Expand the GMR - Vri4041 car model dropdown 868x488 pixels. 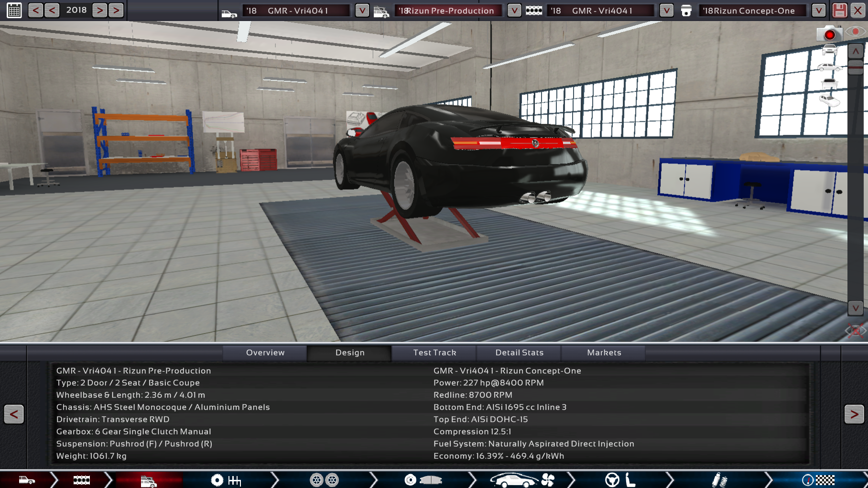[362, 11]
